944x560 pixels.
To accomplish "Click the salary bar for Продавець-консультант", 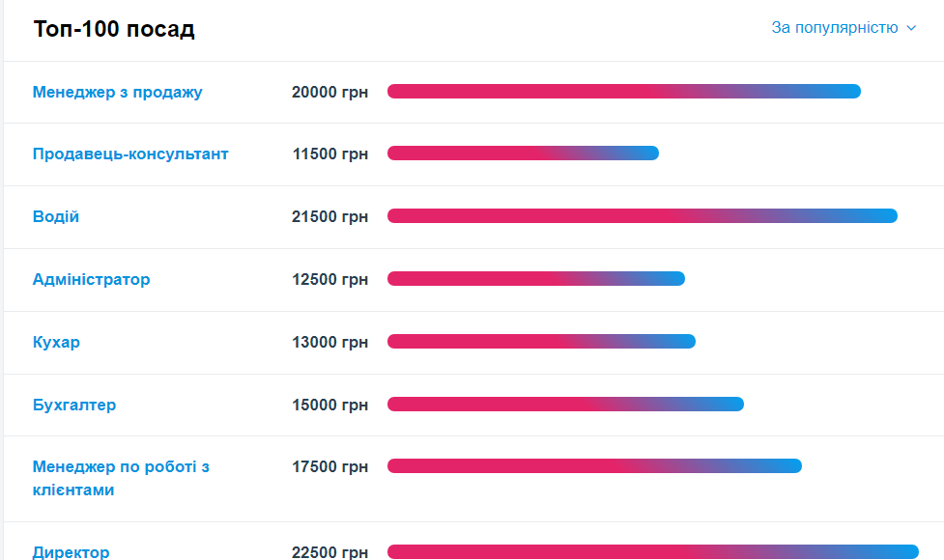I will pos(523,154).
